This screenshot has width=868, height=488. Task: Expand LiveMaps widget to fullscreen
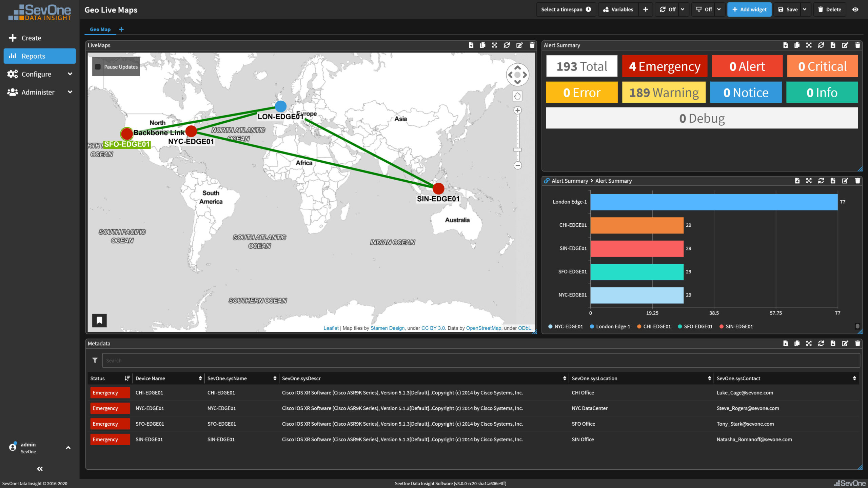[x=494, y=45]
